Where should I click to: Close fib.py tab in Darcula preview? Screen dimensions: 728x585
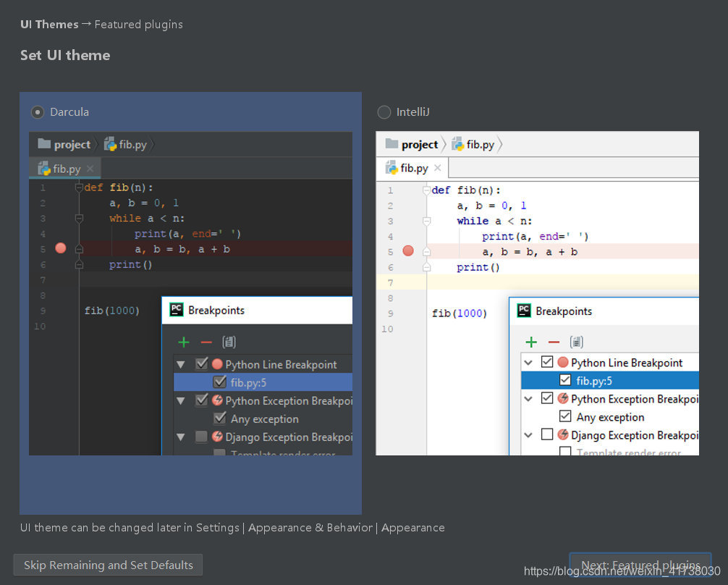click(x=90, y=169)
